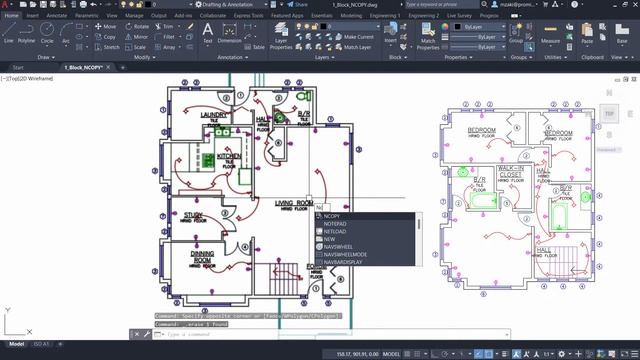Toggle lineweight display in status bar
The image size is (640, 360).
click(505, 354)
